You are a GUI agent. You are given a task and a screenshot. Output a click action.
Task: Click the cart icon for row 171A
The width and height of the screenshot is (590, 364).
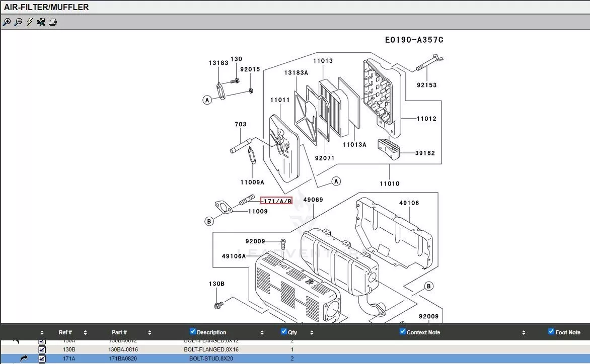(42, 358)
